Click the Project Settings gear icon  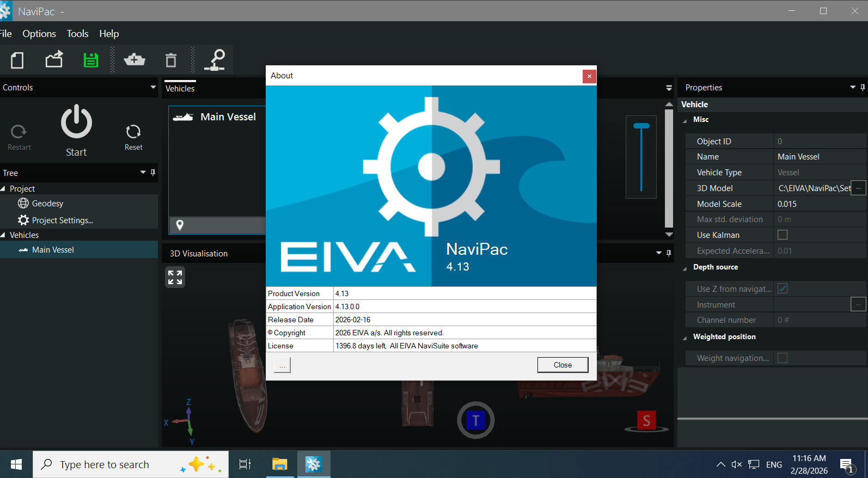(x=23, y=220)
